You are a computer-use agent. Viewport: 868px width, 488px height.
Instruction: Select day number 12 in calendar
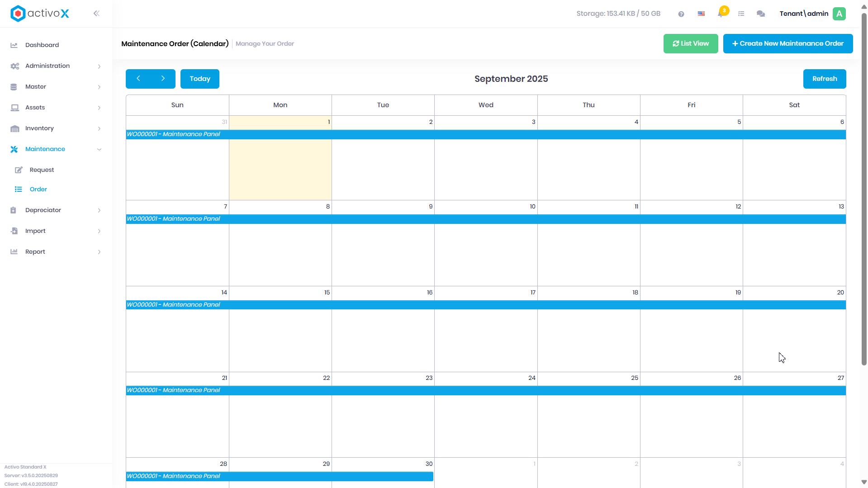(x=738, y=207)
